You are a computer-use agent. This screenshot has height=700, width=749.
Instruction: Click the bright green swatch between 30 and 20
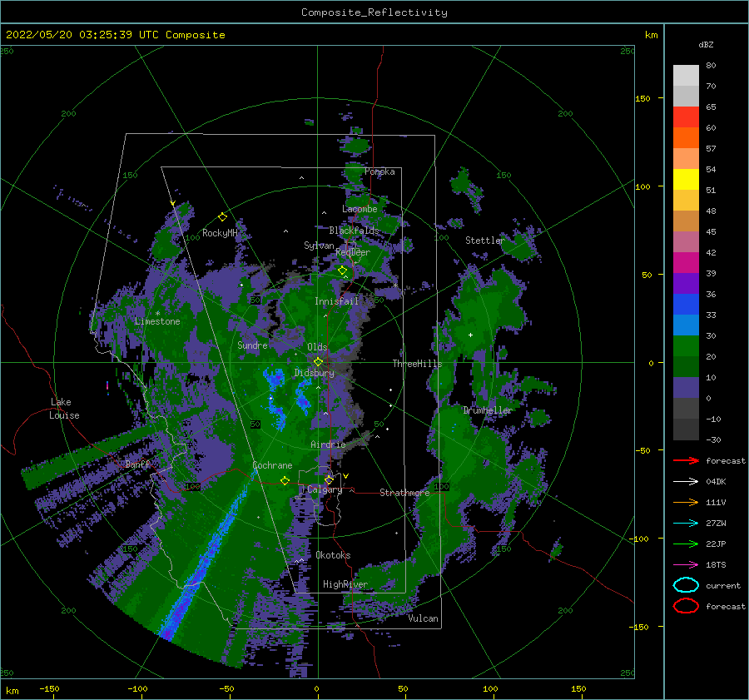pos(686,345)
